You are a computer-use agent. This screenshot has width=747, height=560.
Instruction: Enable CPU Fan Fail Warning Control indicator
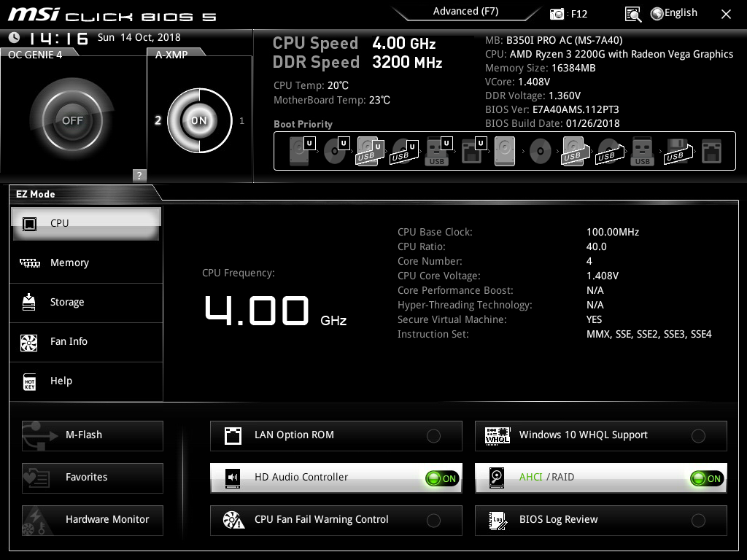click(433, 521)
